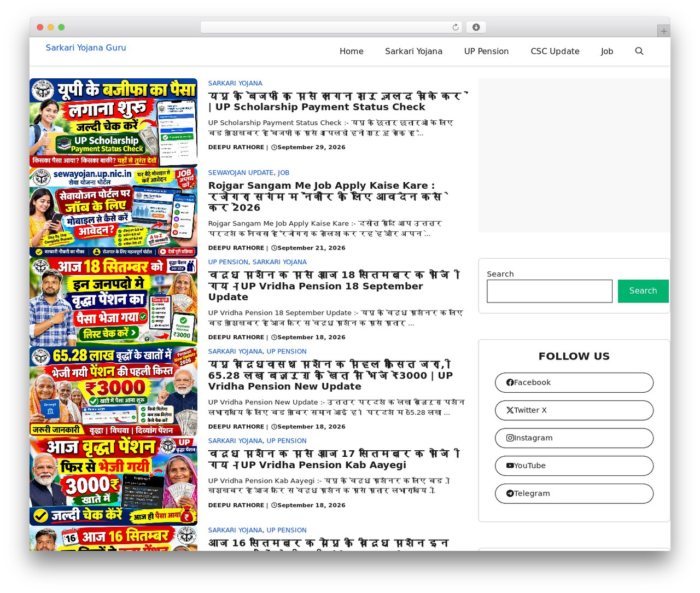
Task: Open the Facebook follow link
Action: tap(574, 382)
